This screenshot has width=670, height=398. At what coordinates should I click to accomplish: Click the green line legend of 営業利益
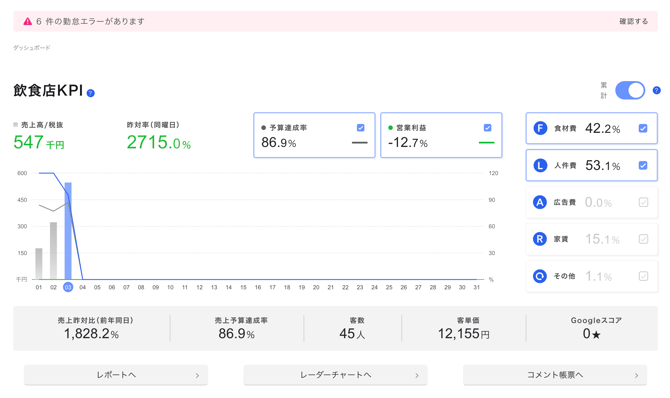coord(486,142)
